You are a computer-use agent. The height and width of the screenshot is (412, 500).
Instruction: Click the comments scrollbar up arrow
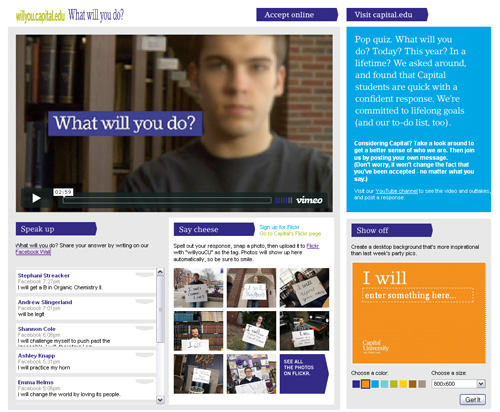(160, 272)
